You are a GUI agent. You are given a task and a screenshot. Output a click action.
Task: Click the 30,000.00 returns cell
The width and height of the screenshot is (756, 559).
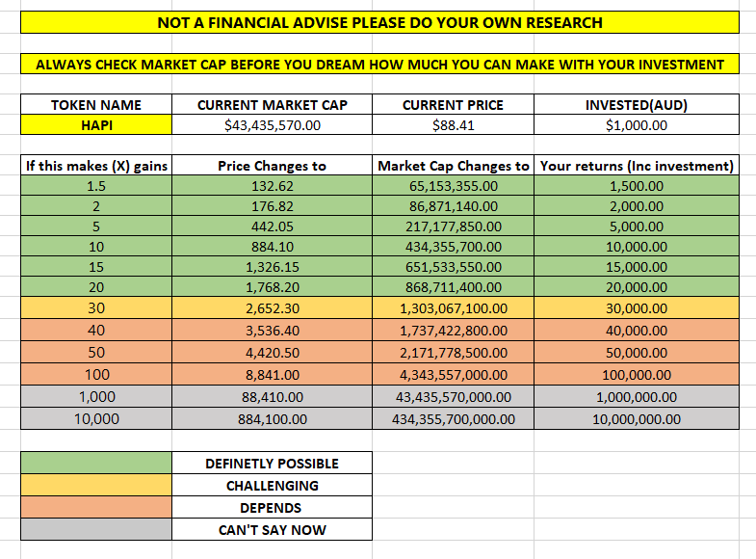point(637,307)
